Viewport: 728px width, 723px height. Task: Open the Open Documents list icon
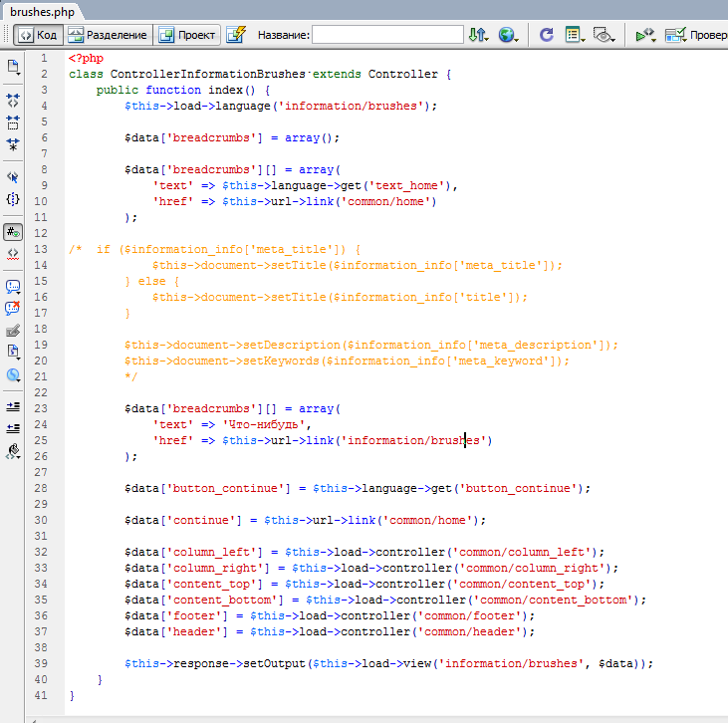[13, 67]
